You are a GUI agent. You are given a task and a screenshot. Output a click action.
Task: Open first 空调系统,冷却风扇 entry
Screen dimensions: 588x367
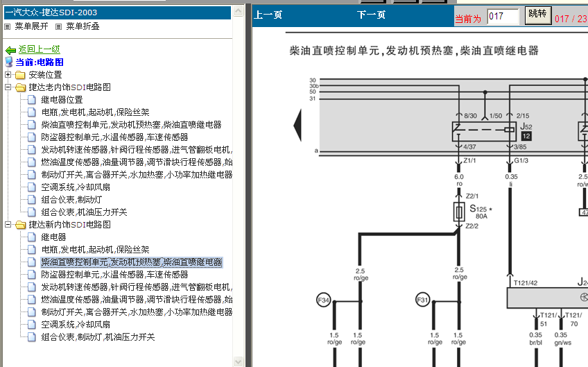[x=76, y=187]
